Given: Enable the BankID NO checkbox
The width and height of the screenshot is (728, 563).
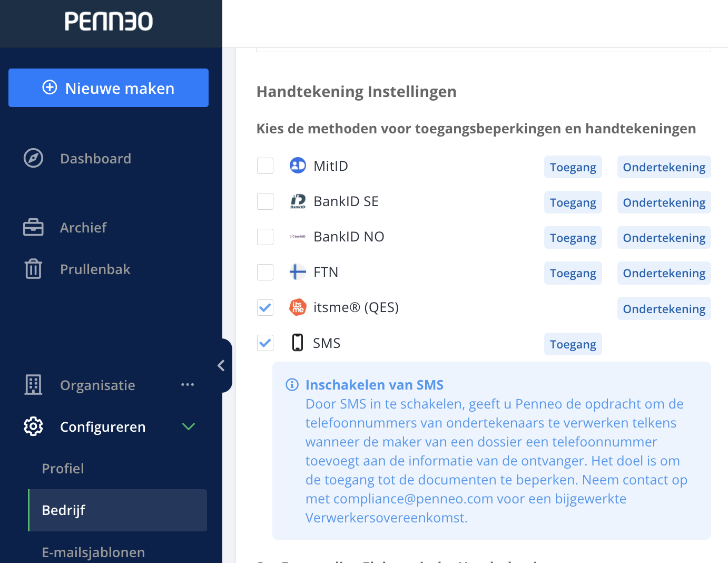Looking at the screenshot, I should point(265,237).
